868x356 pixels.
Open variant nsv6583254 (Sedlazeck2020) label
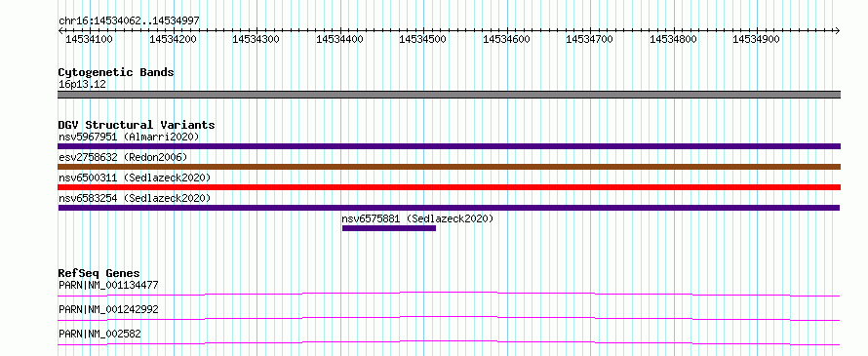coord(135,198)
